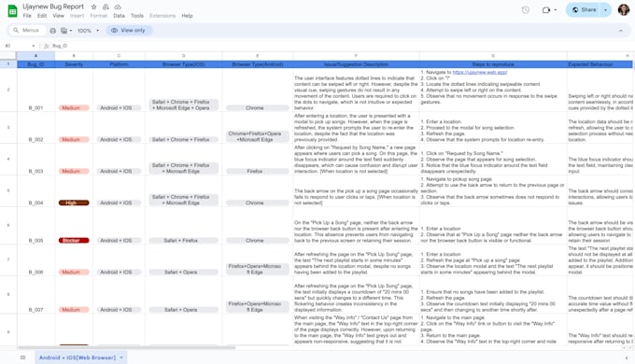The width and height of the screenshot is (635, 364).
Task: Select column A header
Action: point(35,56)
